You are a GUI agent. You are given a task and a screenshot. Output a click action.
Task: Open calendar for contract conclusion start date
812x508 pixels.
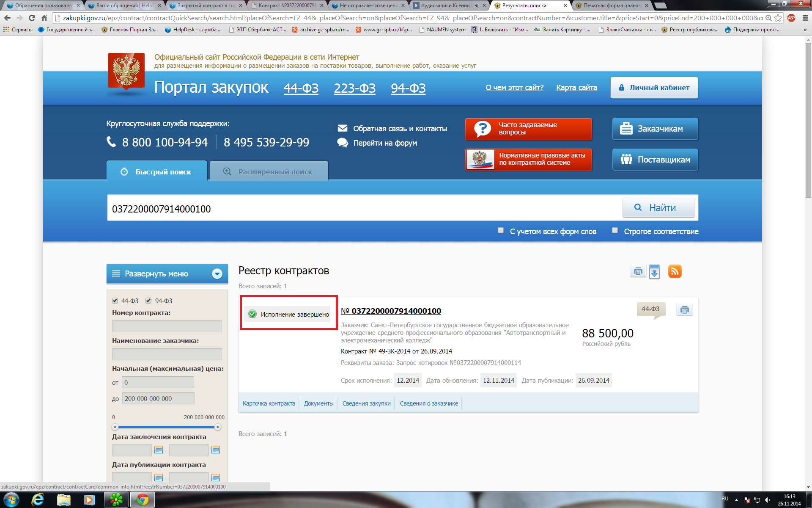click(x=159, y=450)
